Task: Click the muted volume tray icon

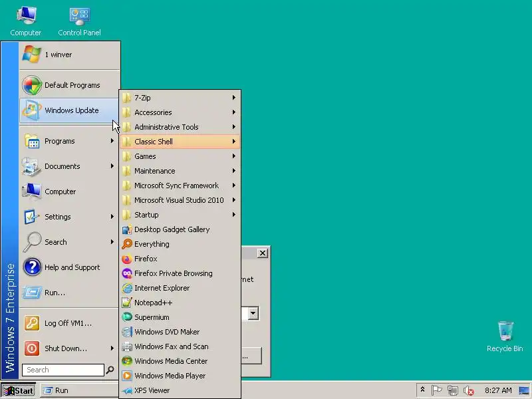Action: [x=469, y=391]
